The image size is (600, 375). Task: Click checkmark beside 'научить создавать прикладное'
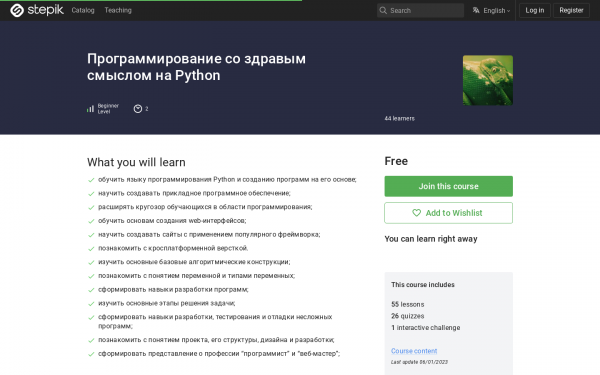91,194
